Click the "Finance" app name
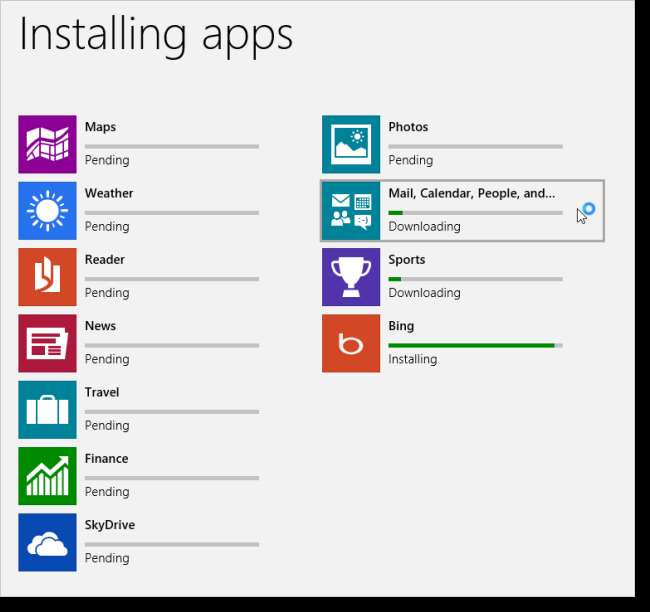The height and width of the screenshot is (612, 650). 107,459
